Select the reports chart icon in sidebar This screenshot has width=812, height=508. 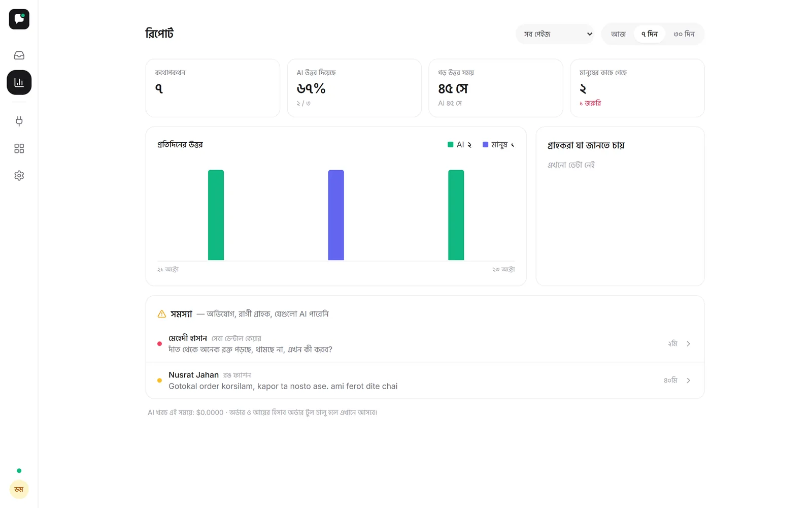pyautogui.click(x=19, y=82)
